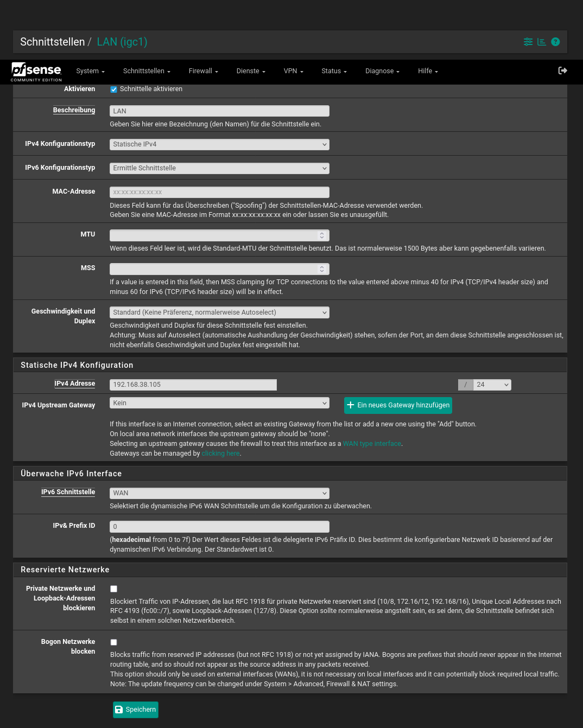
Task: Follow the WAN type interface link
Action: click(372, 444)
